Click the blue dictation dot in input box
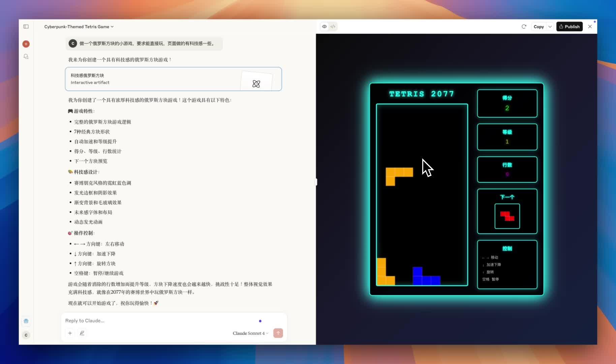Image resolution: width=616 pixels, height=364 pixels. pos(260,321)
